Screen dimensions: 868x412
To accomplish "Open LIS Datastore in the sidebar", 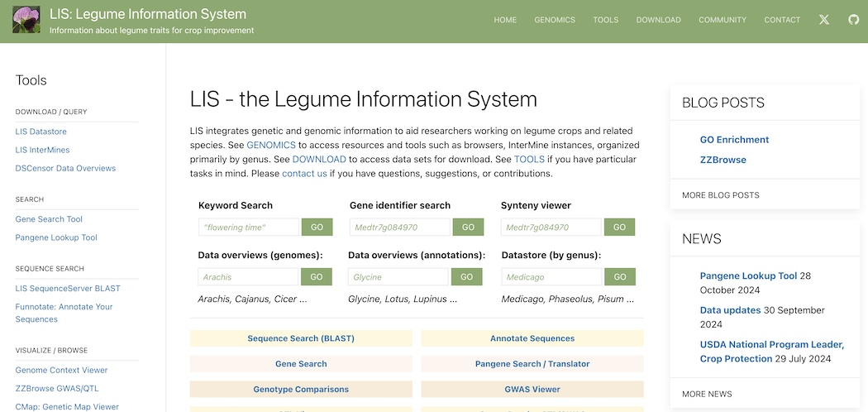I will pos(41,132).
